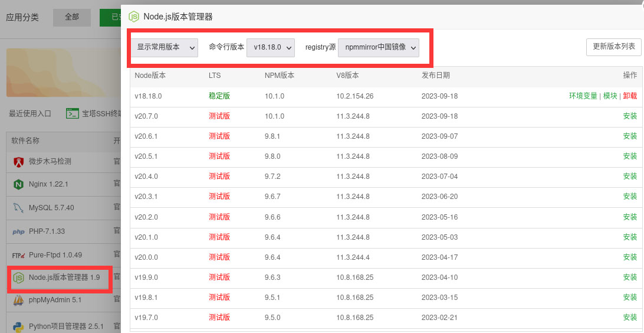Select the 全部 category tab
Viewport: 644px width, 333px height.
[72, 17]
